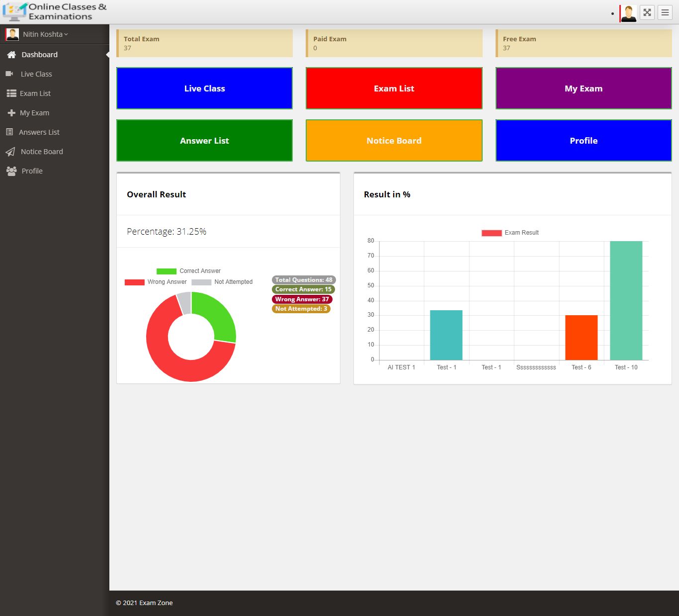679x616 pixels.
Task: Click the Not Attempted: 3 badge
Action: (301, 309)
